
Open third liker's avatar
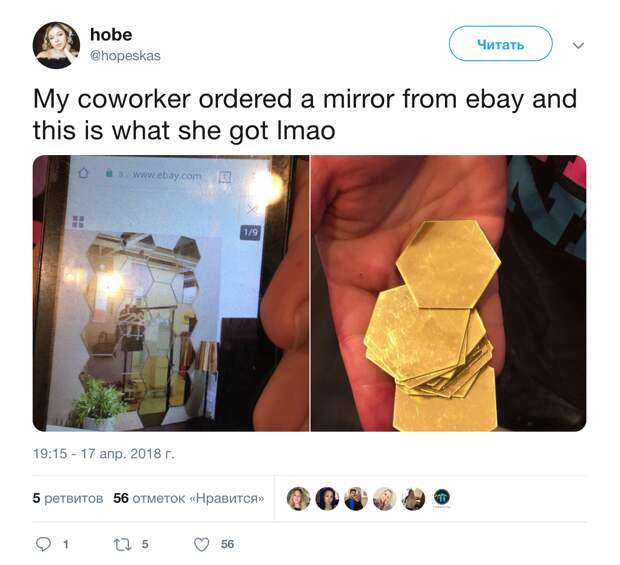(356, 499)
